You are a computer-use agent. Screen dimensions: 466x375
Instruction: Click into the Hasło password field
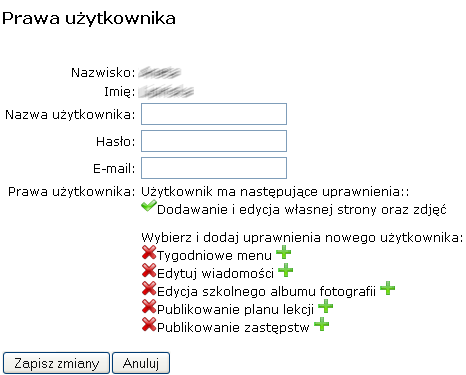pos(214,141)
